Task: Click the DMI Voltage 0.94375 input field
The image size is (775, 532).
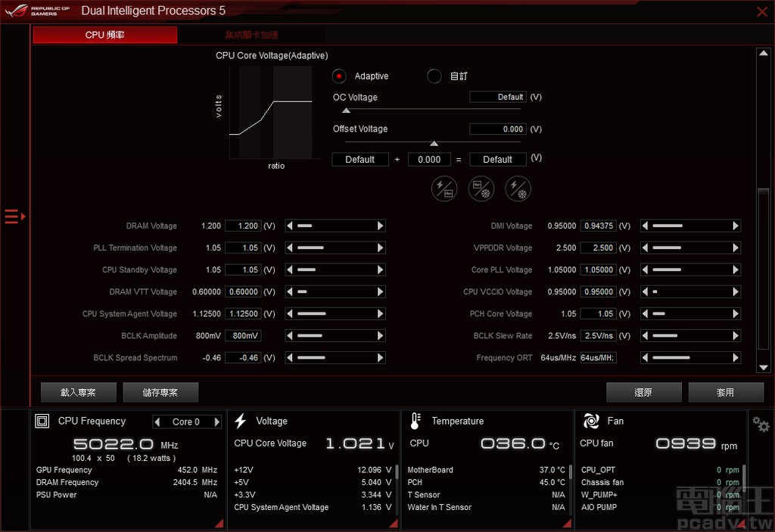Action: coord(598,226)
